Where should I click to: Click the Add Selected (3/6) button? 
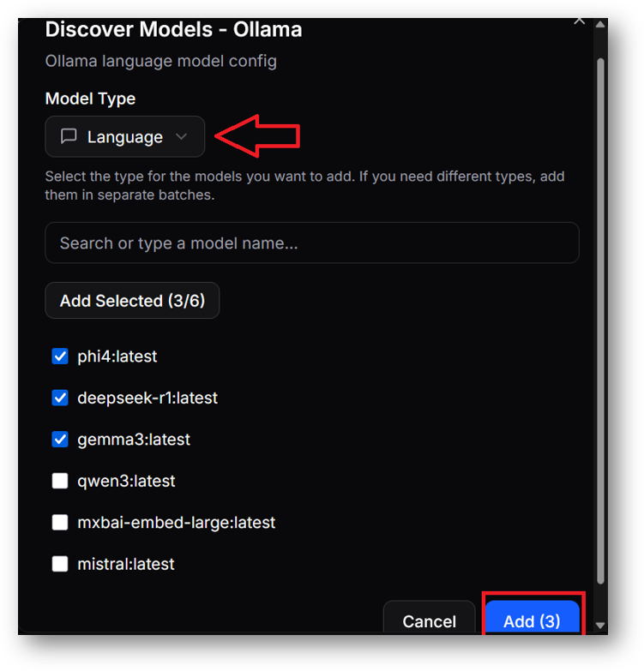(x=132, y=301)
